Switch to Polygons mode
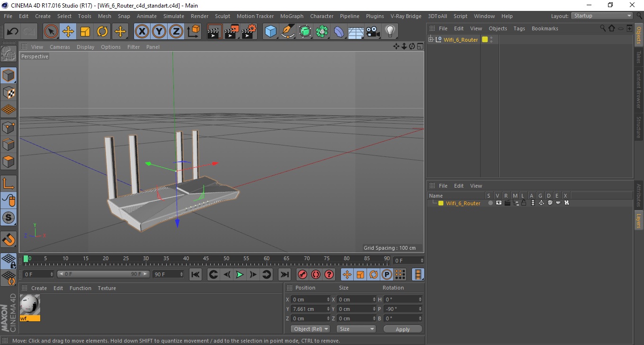 [x=9, y=161]
